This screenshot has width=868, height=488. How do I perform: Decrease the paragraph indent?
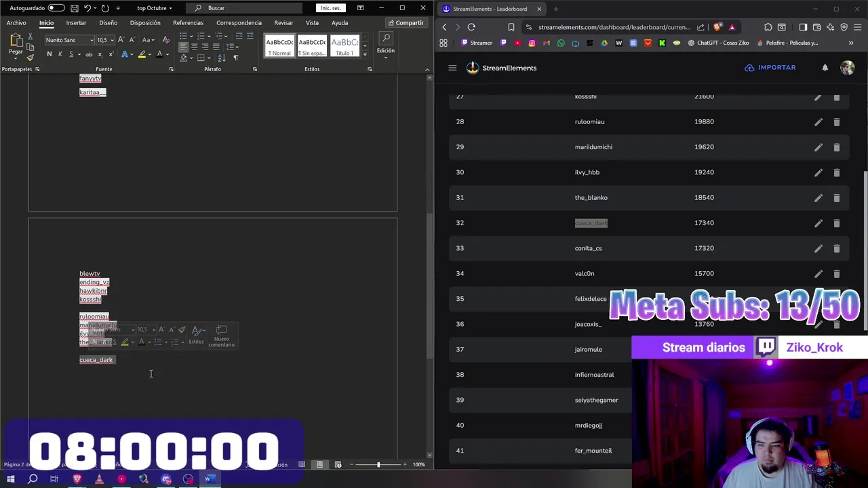tap(239, 36)
